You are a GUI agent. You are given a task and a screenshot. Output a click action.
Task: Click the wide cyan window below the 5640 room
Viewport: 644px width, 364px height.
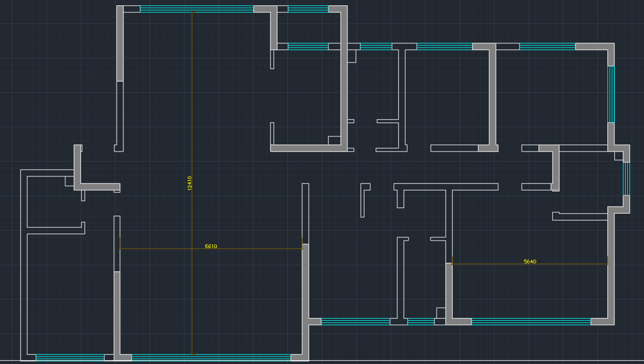[531, 321]
